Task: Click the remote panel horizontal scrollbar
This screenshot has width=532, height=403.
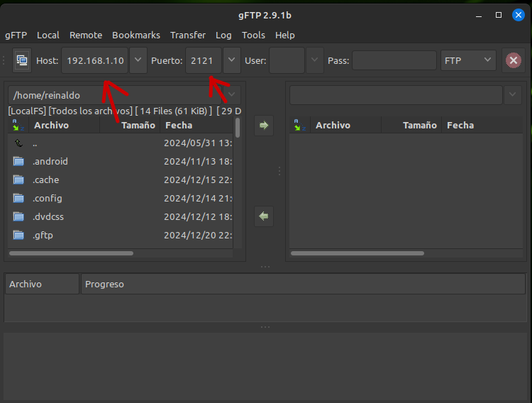Action: pos(358,253)
